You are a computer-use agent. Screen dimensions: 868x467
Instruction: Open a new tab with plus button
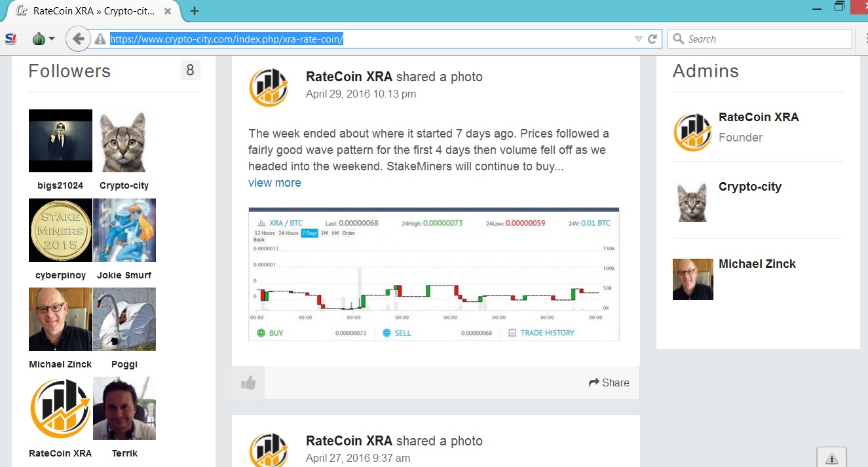tap(195, 10)
